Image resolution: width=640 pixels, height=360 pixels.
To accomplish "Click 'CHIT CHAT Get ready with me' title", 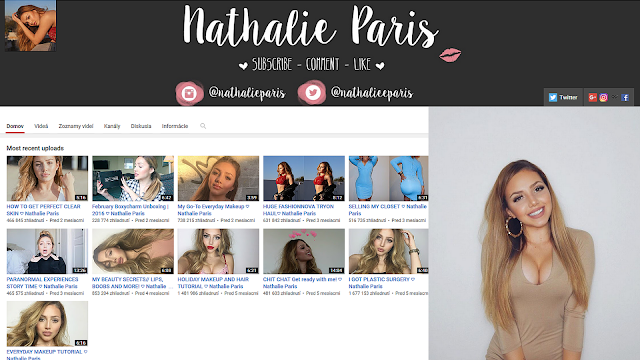I will click(302, 282).
